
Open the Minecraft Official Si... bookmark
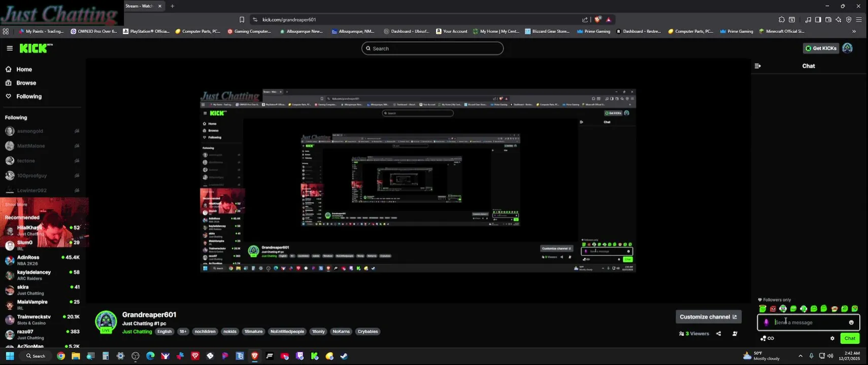click(x=782, y=31)
